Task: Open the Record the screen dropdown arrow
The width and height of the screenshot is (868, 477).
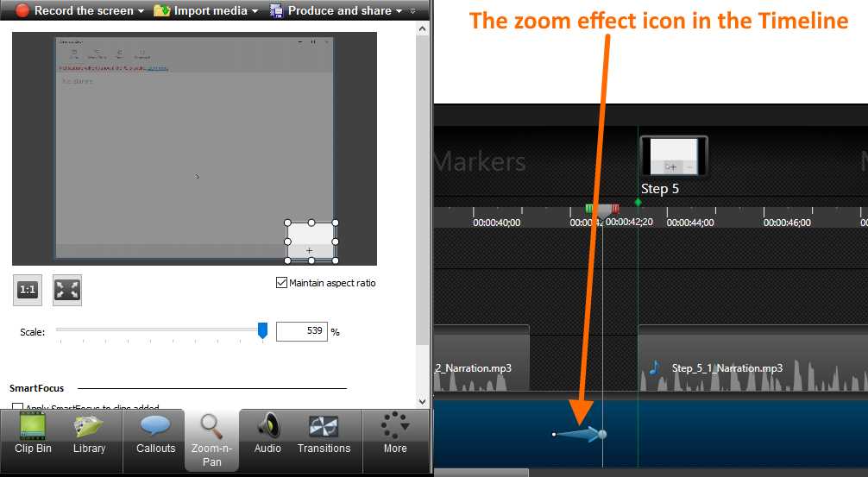Action: point(141,11)
